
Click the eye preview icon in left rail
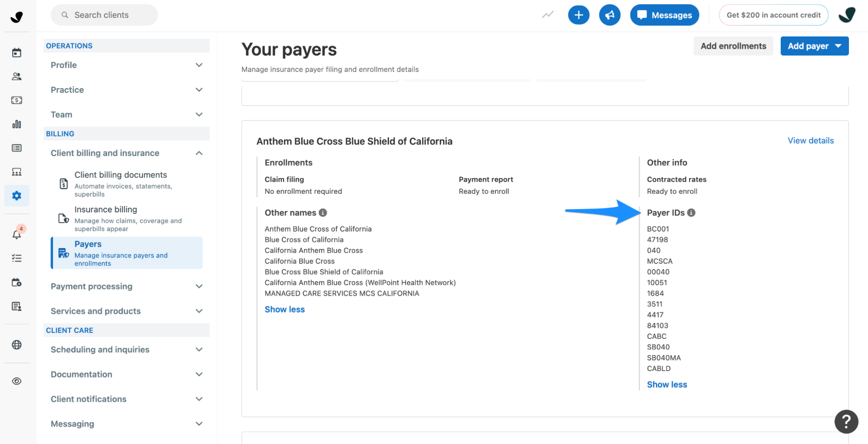(17, 381)
